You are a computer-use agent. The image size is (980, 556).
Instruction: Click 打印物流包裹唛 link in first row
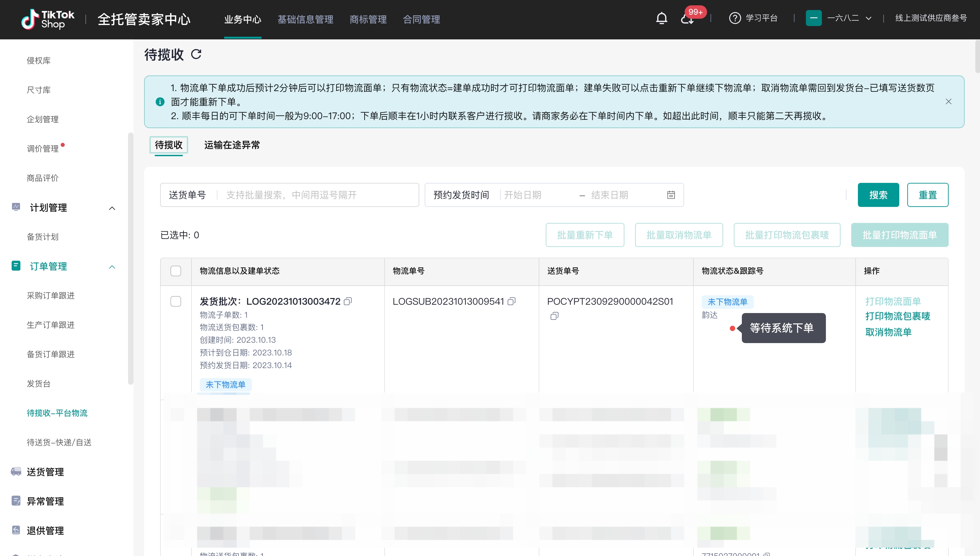(x=898, y=316)
